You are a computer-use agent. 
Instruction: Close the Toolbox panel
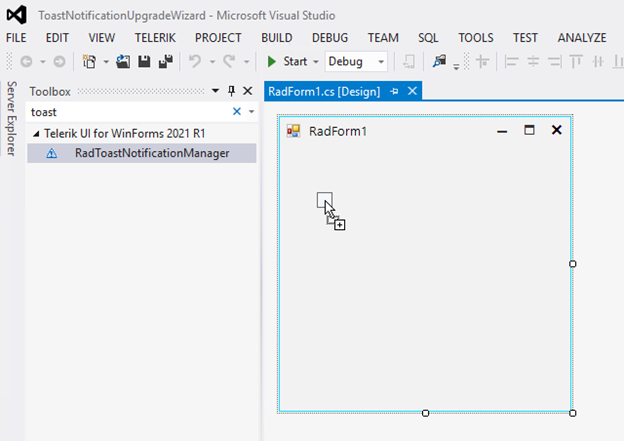click(248, 91)
